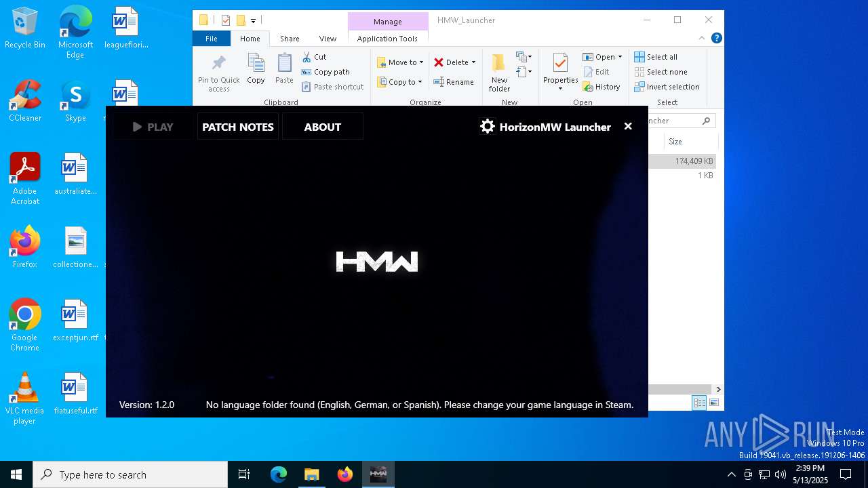Click Properties quick access toolbar icon
868x488 pixels.
coord(226,20)
